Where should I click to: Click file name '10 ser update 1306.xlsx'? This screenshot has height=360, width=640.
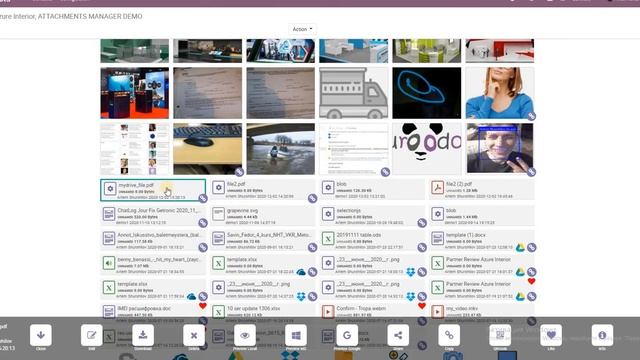[253, 309]
